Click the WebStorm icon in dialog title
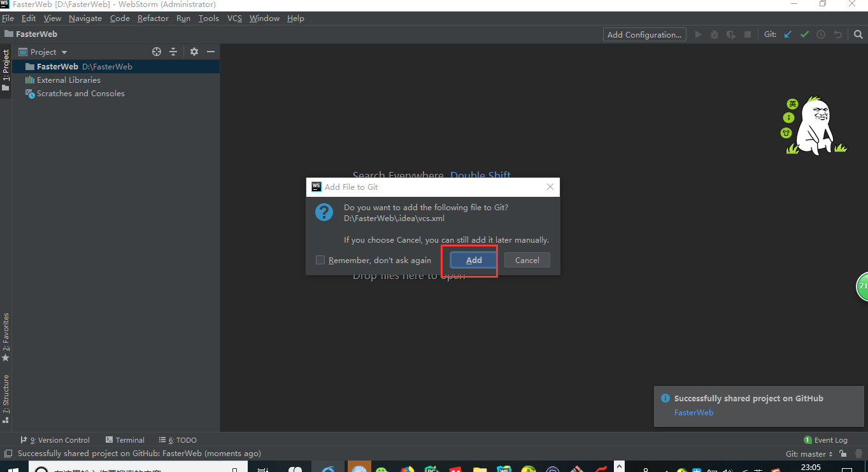The width and height of the screenshot is (868, 472). [316, 187]
